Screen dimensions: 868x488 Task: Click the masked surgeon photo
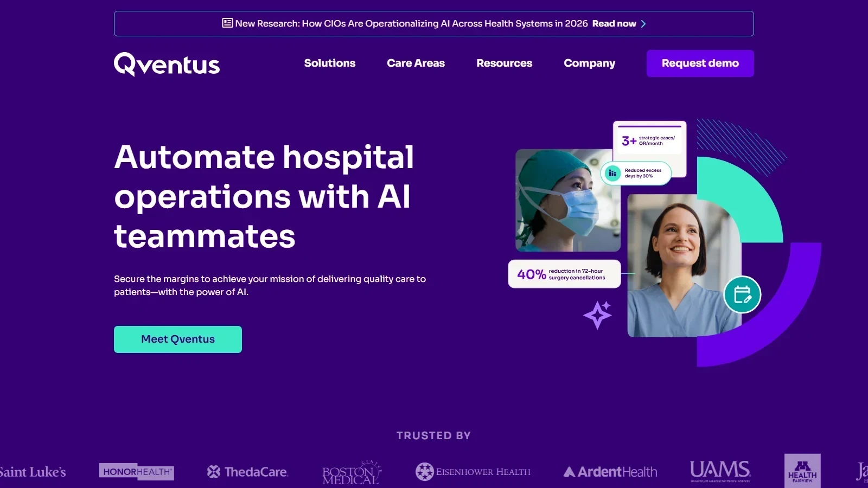click(568, 200)
